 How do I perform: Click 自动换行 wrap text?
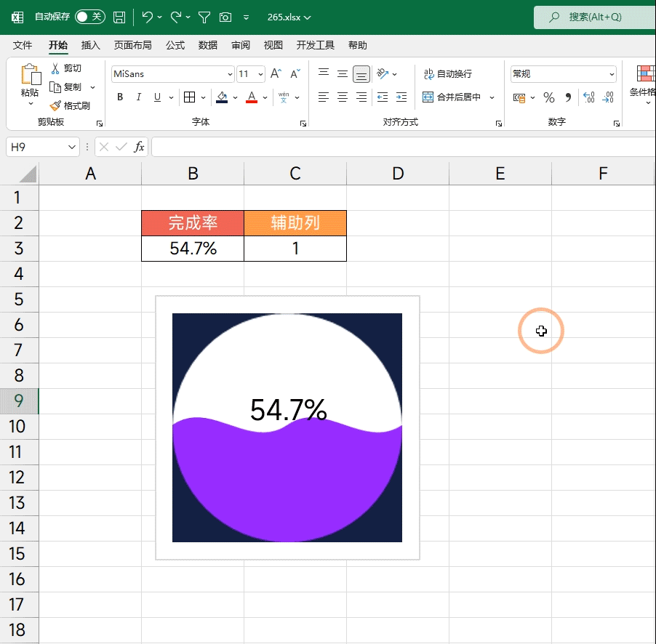click(x=447, y=74)
